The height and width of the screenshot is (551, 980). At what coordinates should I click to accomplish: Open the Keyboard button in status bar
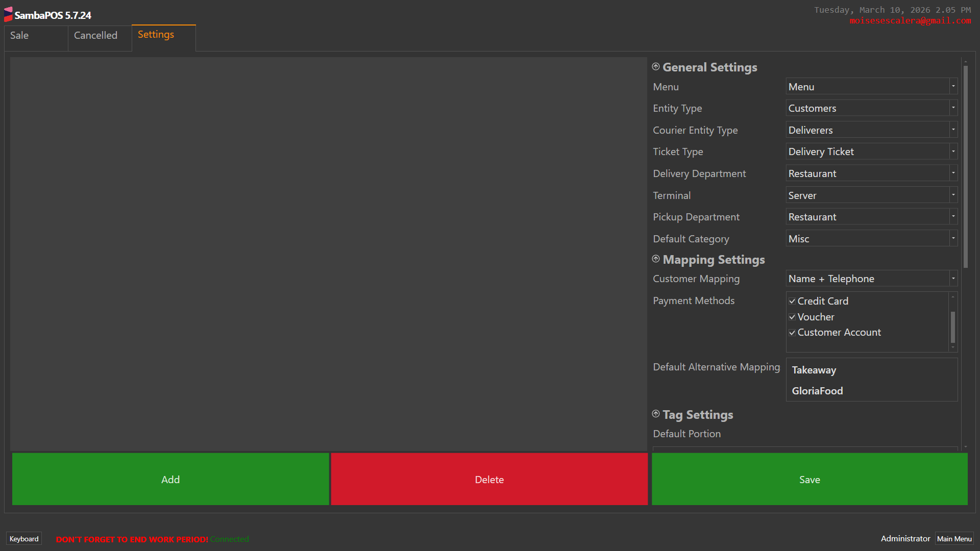(x=24, y=539)
